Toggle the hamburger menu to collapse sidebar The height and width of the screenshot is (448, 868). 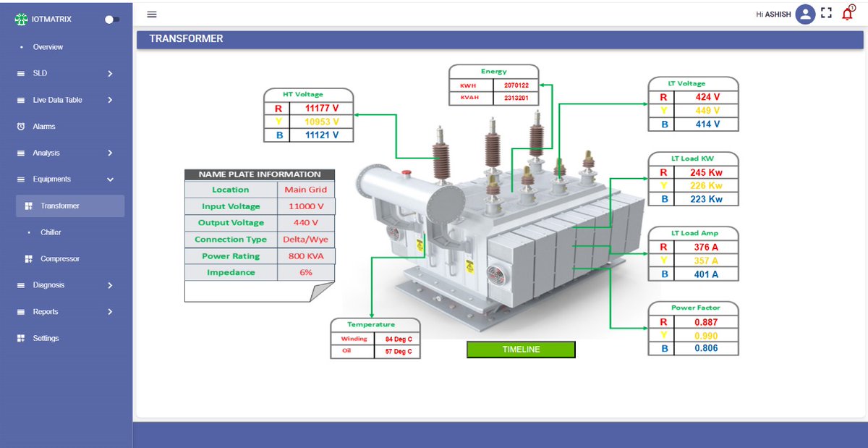click(x=151, y=14)
